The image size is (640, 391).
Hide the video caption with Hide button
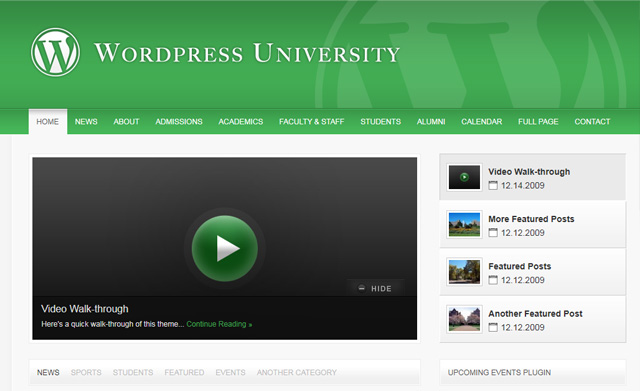tap(376, 288)
